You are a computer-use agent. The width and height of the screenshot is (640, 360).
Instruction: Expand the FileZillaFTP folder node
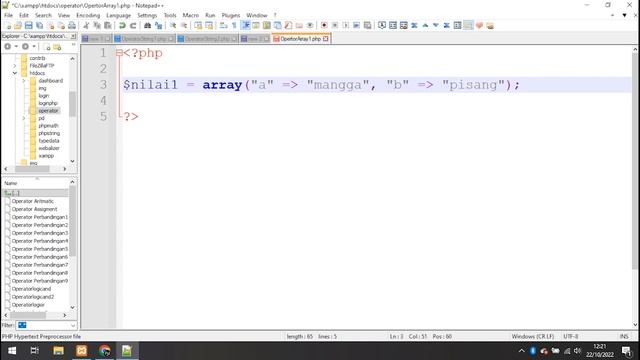coord(15,65)
